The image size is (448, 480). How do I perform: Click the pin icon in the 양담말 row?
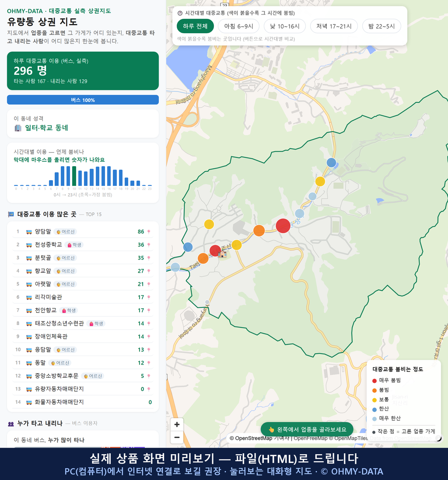pos(149,232)
